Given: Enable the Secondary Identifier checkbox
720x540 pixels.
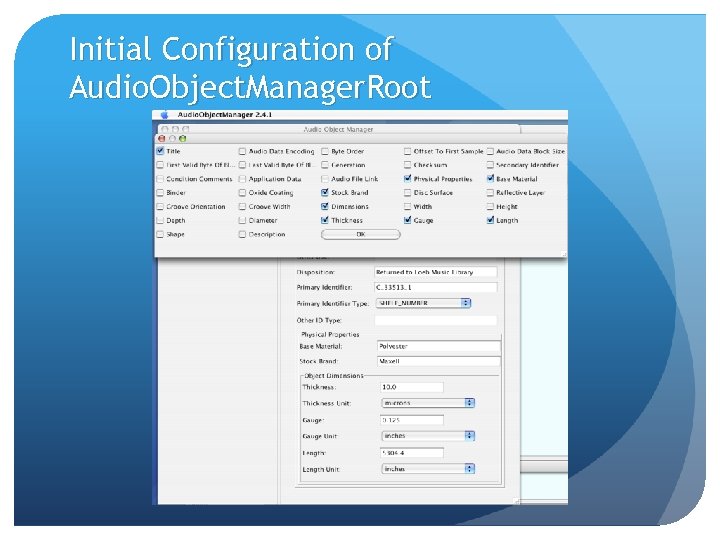Looking at the screenshot, I should (490, 165).
